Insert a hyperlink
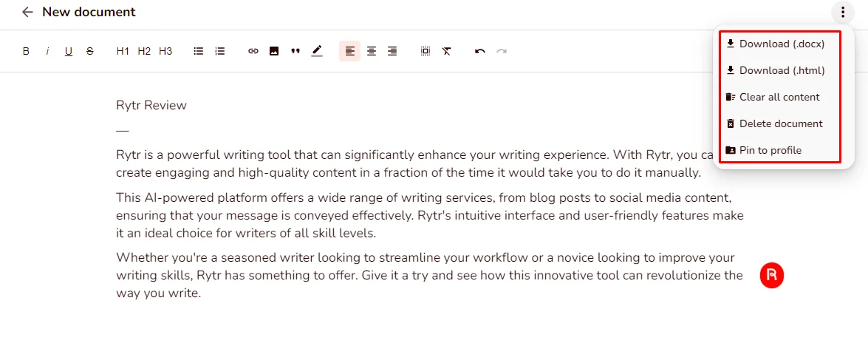This screenshot has height=363, width=868. 253,51
